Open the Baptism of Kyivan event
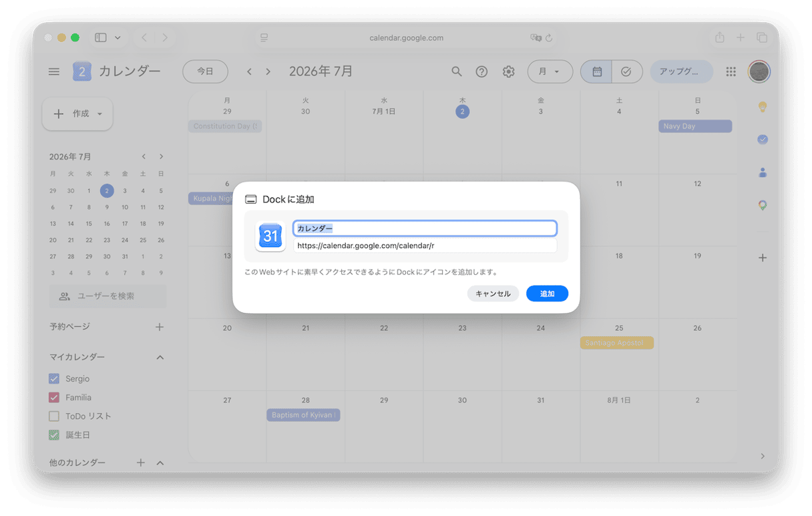 click(303, 415)
